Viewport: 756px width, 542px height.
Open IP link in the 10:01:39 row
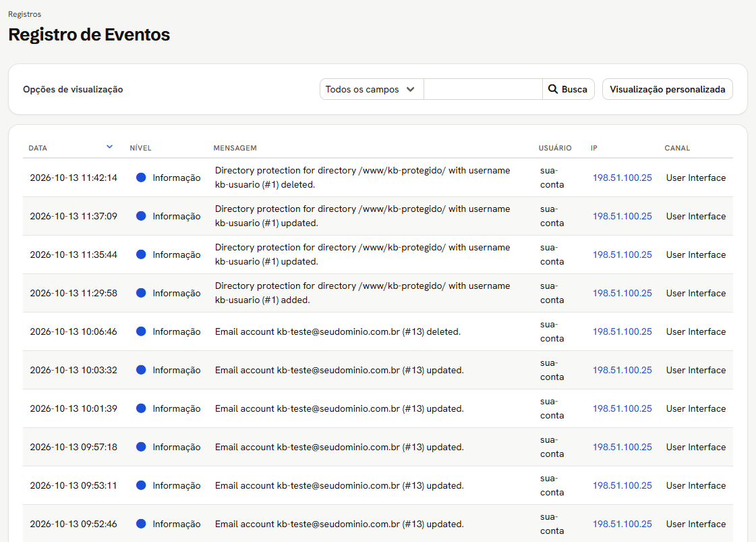[622, 409]
